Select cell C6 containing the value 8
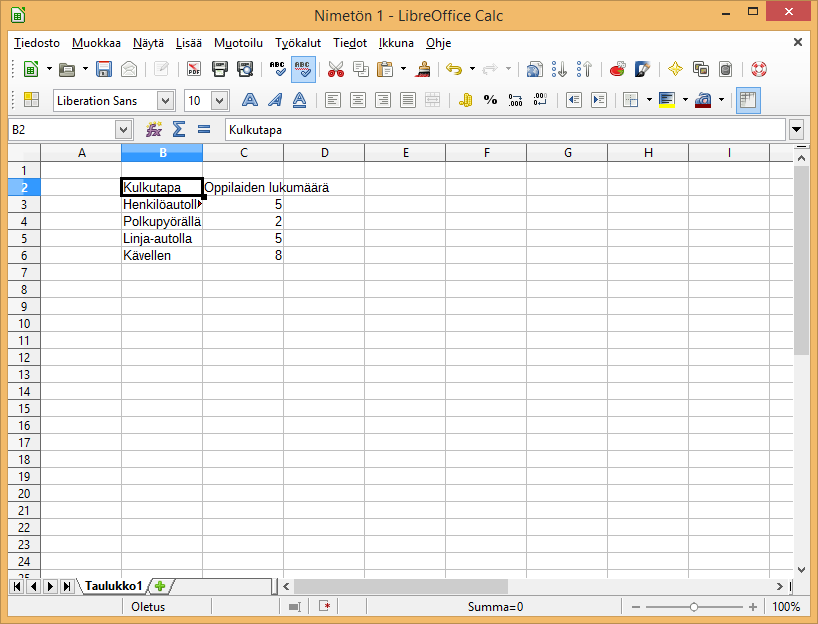Screen dimensions: 818x624 point(243,255)
